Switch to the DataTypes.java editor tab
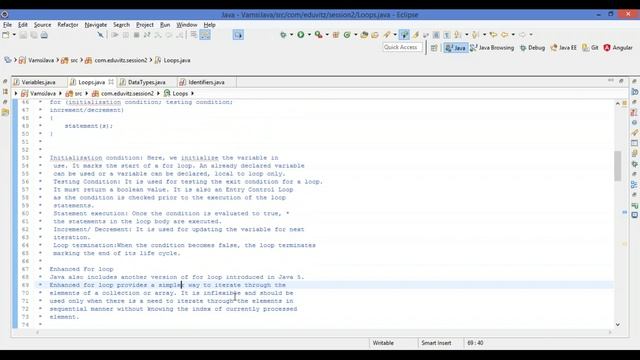This screenshot has height=360, width=640. [x=147, y=82]
